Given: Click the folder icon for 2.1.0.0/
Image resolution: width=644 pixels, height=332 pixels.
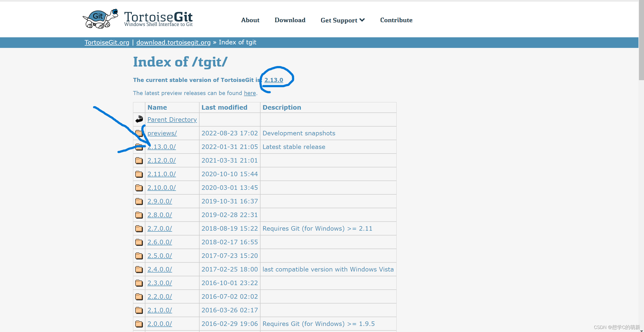Looking at the screenshot, I should (139, 310).
